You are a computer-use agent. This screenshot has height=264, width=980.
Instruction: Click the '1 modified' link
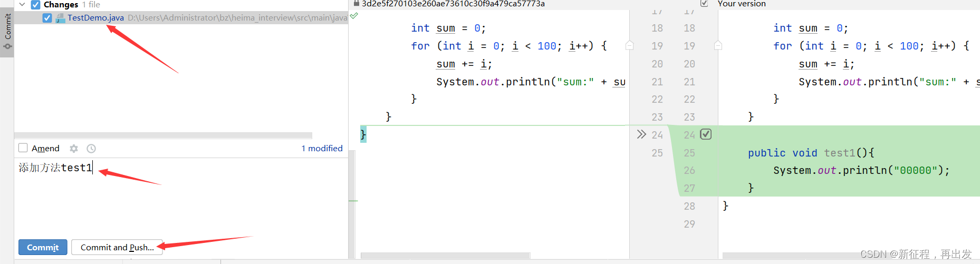tap(322, 148)
